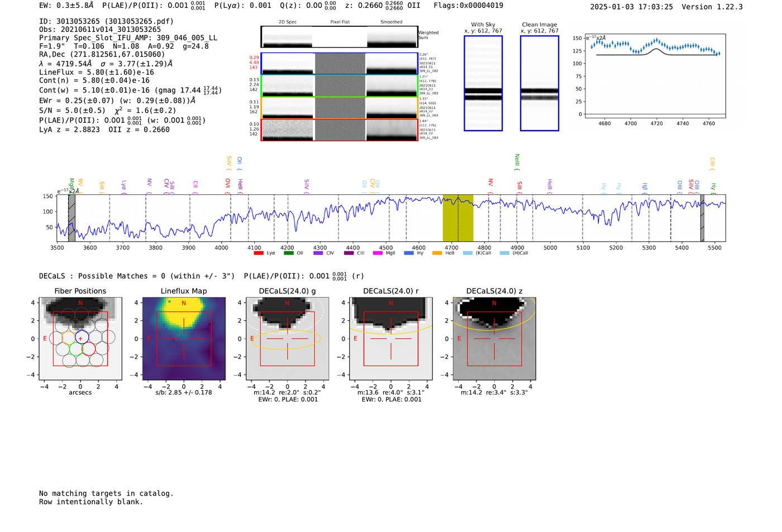Click the "No matching targets in catalog." text
This screenshot has height=532, width=782.
(x=106, y=493)
